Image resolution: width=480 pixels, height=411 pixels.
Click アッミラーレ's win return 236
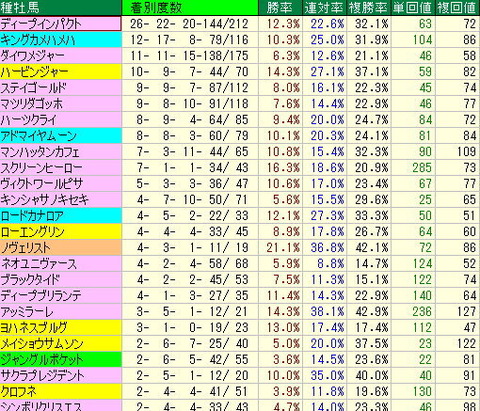point(422,312)
